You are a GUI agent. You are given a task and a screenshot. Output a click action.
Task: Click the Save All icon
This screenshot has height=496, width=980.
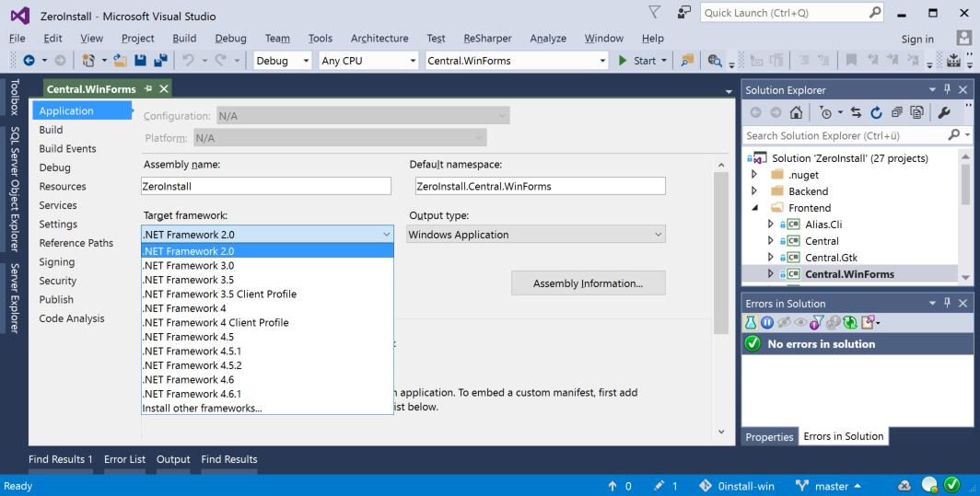click(160, 61)
